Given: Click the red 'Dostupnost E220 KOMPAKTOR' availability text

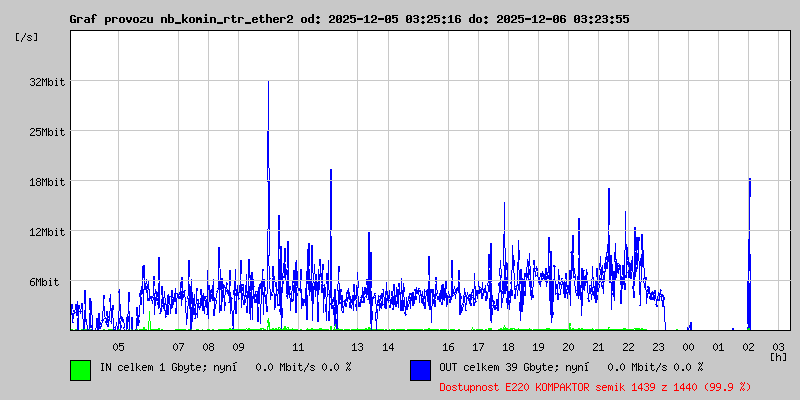Looking at the screenshot, I should (x=594, y=386).
